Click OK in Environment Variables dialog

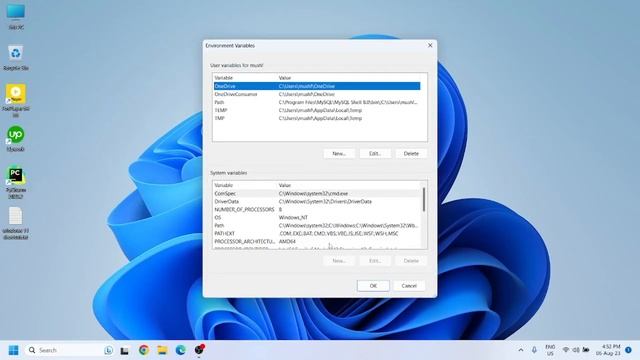coord(373,286)
